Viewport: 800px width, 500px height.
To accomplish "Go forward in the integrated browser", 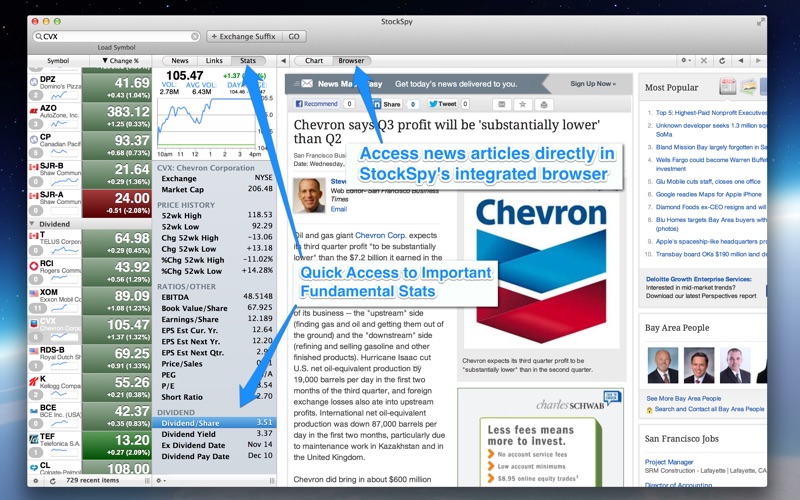I will (758, 61).
